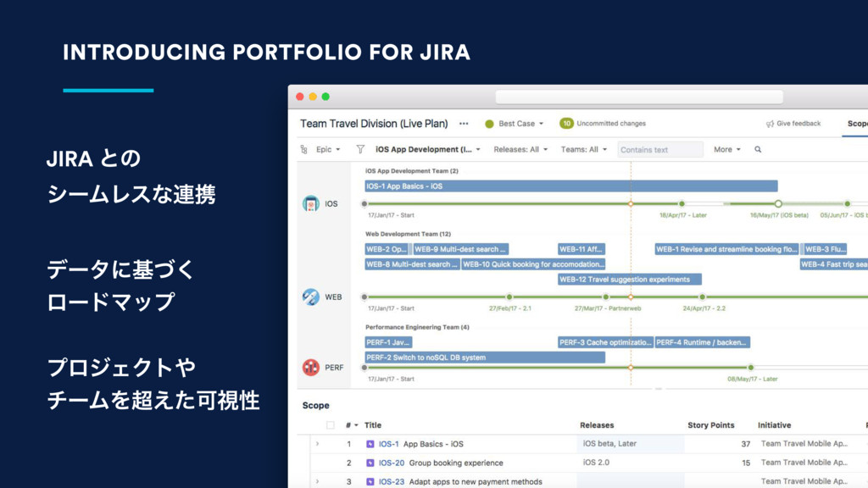
Task: Open the iOS App Development project filter dropdown
Action: tap(428, 149)
